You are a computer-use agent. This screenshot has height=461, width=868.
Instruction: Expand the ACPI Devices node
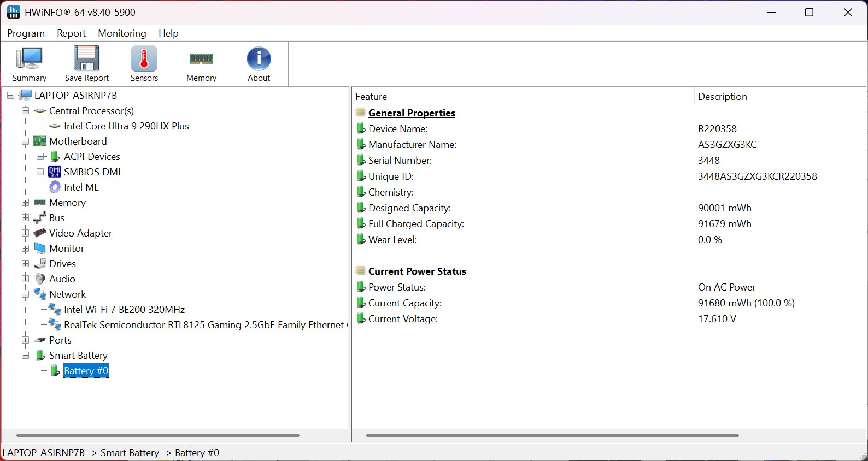[x=40, y=157]
